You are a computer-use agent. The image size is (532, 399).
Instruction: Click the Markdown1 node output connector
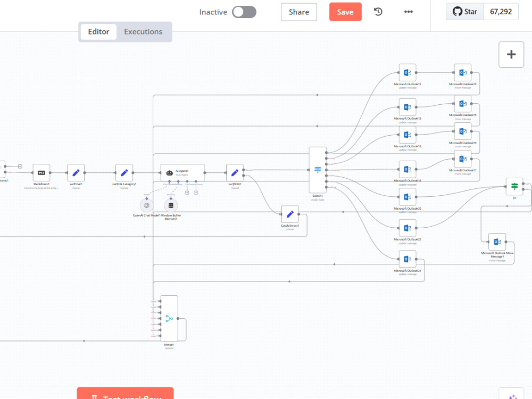pyautogui.click(x=50, y=173)
